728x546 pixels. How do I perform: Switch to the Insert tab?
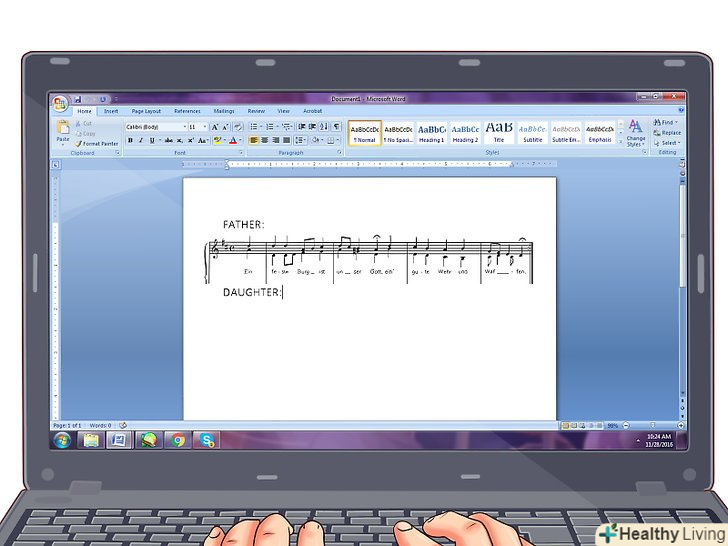click(111, 111)
